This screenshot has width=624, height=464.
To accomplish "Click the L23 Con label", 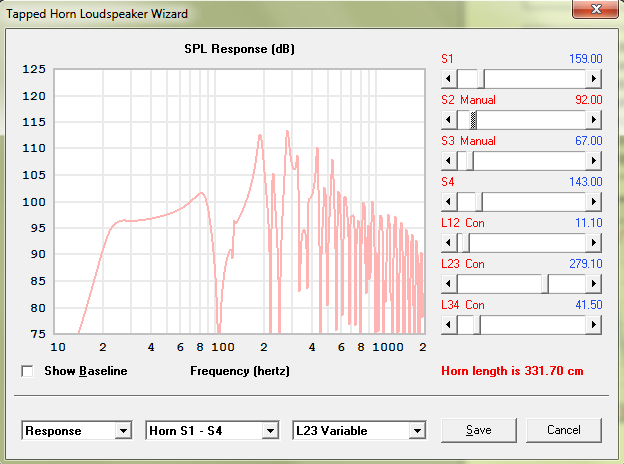I will coord(463,264).
